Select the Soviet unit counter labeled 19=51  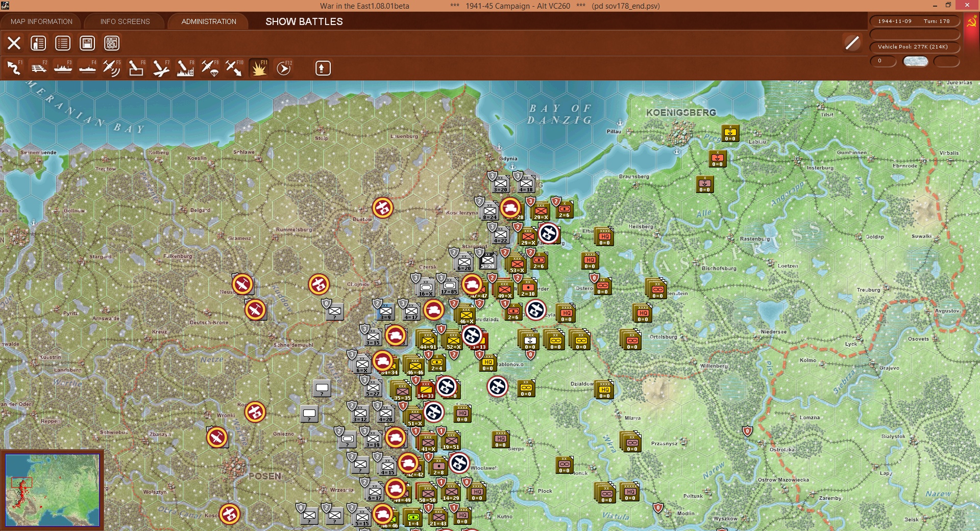point(451,441)
